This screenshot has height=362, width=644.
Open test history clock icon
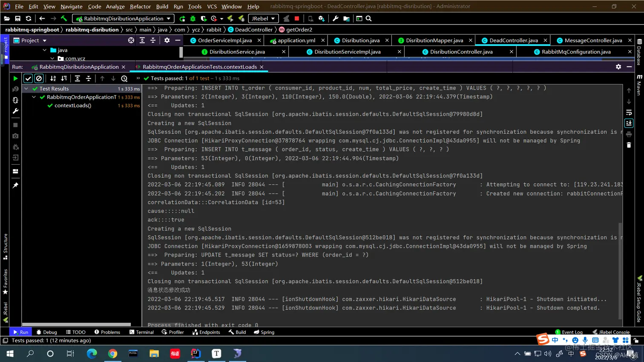coord(124,78)
